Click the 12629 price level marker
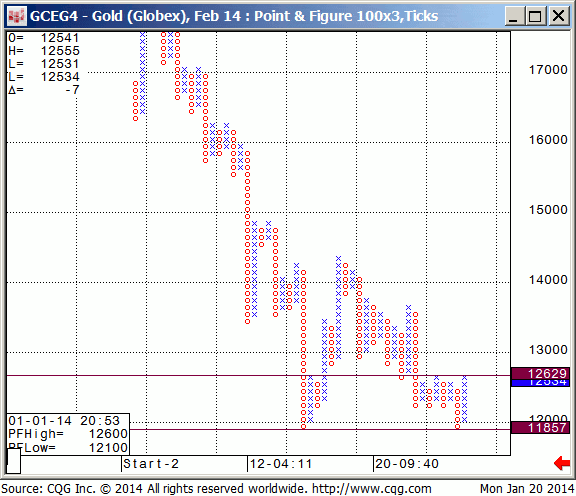 [x=540, y=374]
